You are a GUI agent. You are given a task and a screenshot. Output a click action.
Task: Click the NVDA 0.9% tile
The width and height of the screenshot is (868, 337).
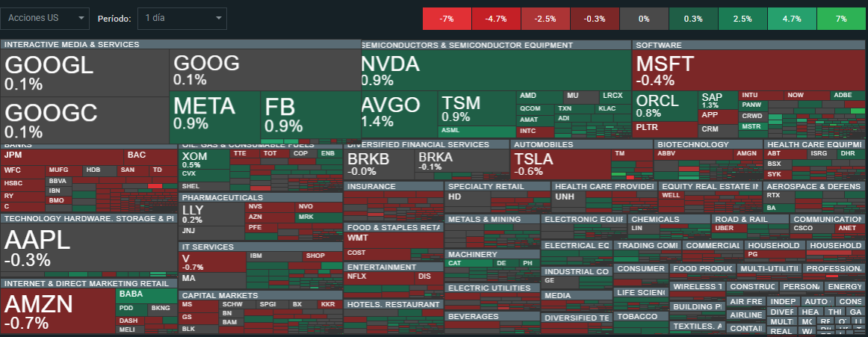[x=496, y=70]
